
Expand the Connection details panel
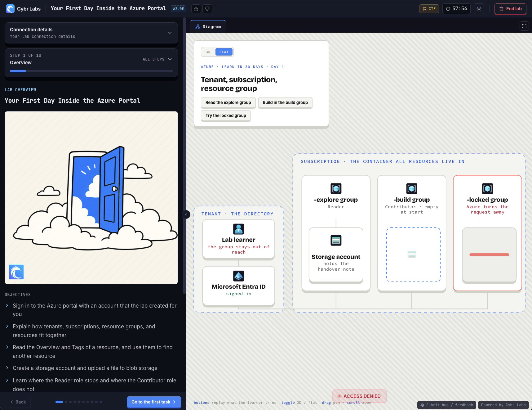(x=91, y=33)
